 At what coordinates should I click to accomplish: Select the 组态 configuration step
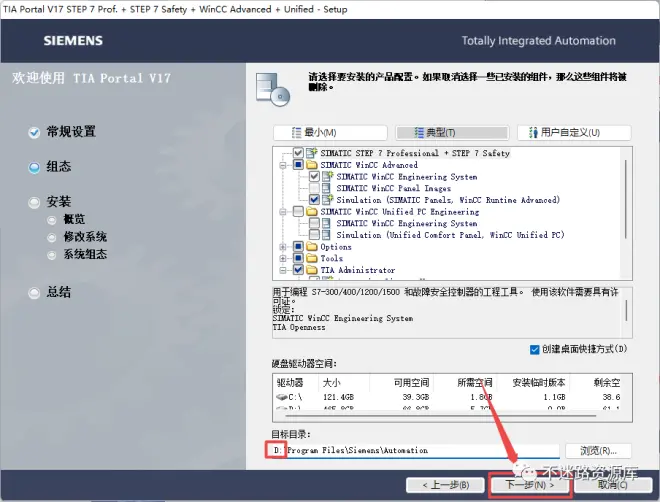(x=59, y=167)
